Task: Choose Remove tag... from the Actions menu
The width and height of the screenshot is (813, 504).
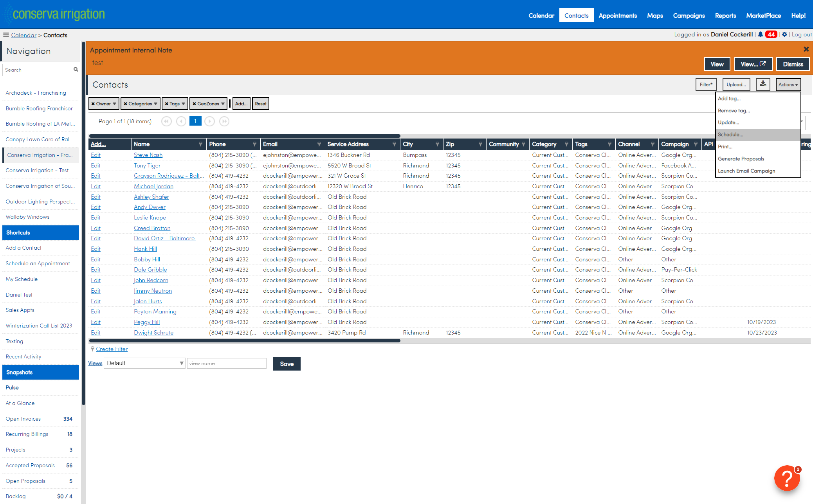Action: pyautogui.click(x=758, y=111)
